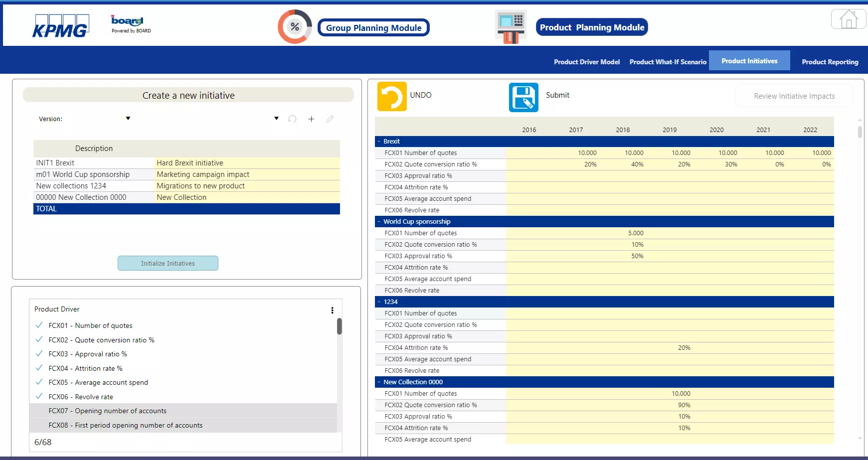Switch to Product Reporting tab
The image size is (868, 460).
point(830,62)
